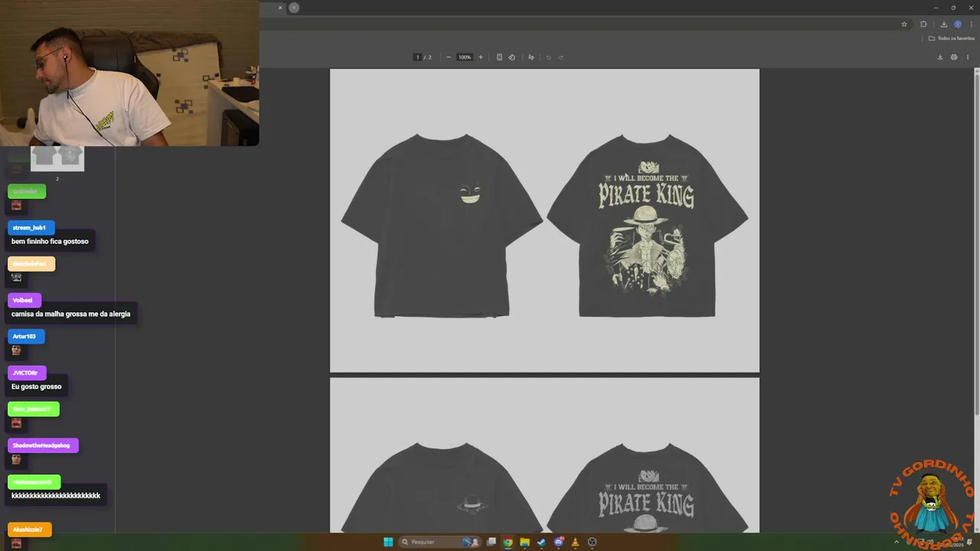Click the first PDF page with shirts
The height and width of the screenshot is (551, 980).
(x=544, y=220)
